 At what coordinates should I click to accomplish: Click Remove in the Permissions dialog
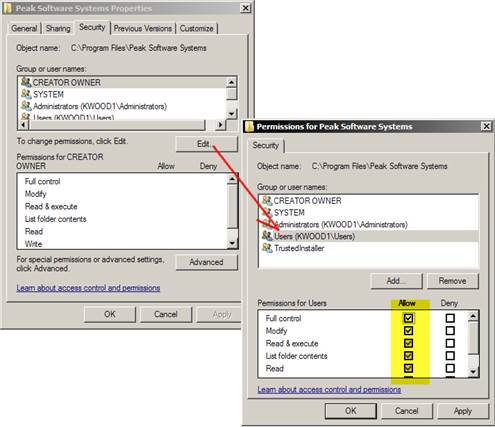453,281
